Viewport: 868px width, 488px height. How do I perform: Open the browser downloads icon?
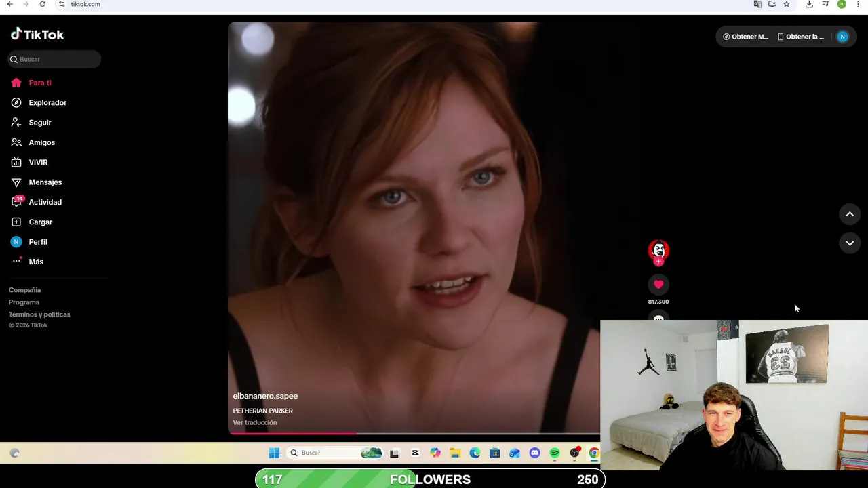pyautogui.click(x=809, y=4)
